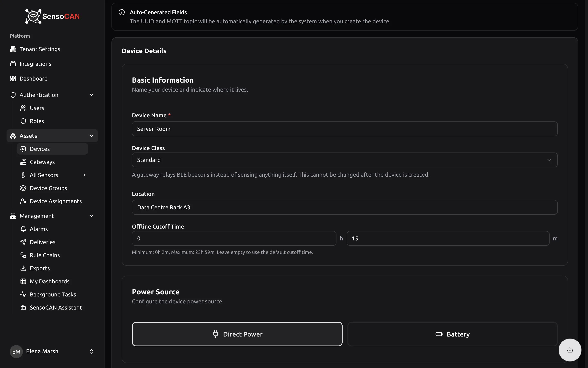588x368 pixels.
Task: Click the Device Name input field
Action: 345,129
